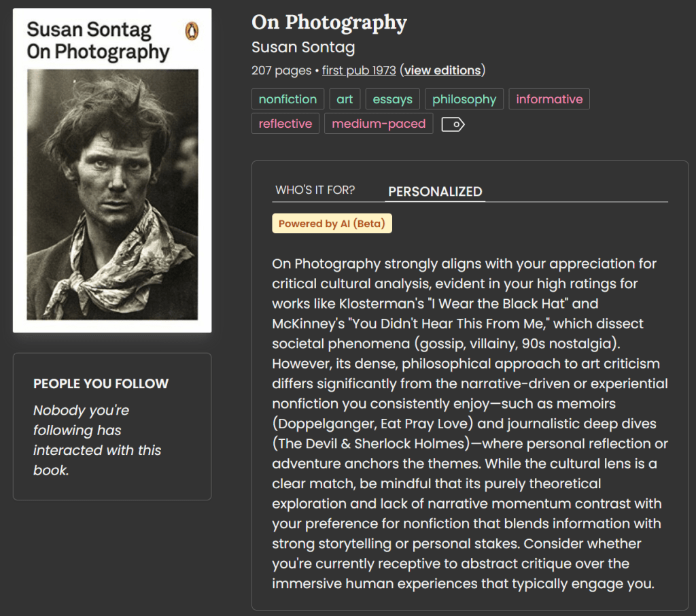The image size is (696, 616).
Task: Open author page for Susan Sontag
Action: (303, 47)
